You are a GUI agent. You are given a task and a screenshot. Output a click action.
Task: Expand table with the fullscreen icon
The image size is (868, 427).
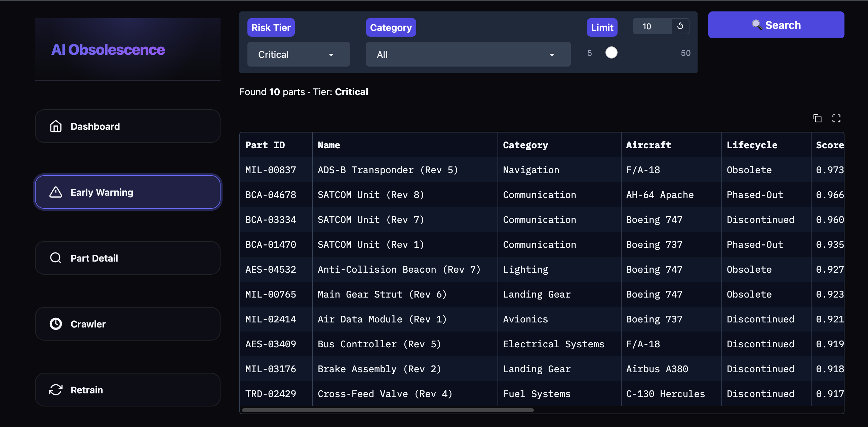[836, 118]
